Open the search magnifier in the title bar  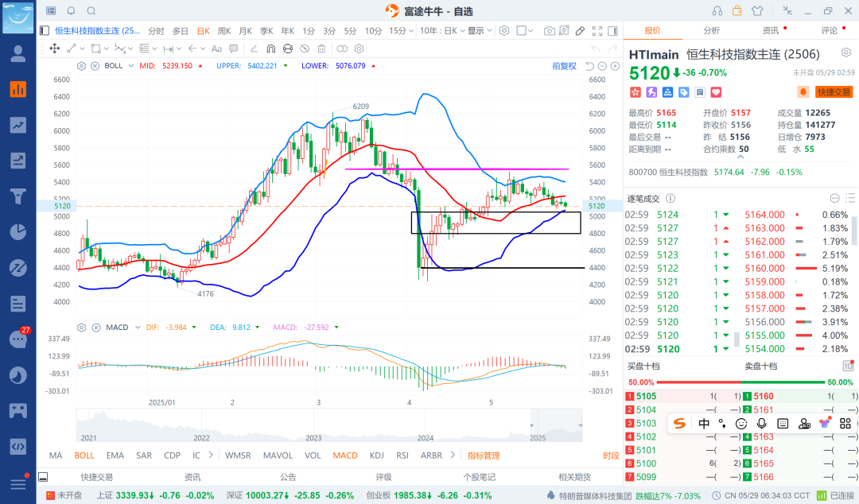(91, 11)
